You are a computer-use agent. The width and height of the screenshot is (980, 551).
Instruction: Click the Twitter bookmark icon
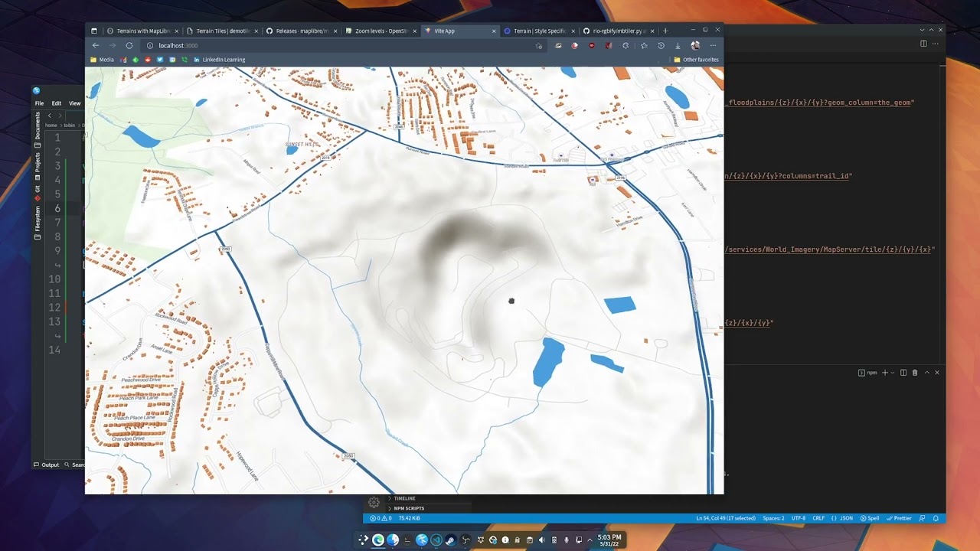(x=160, y=60)
